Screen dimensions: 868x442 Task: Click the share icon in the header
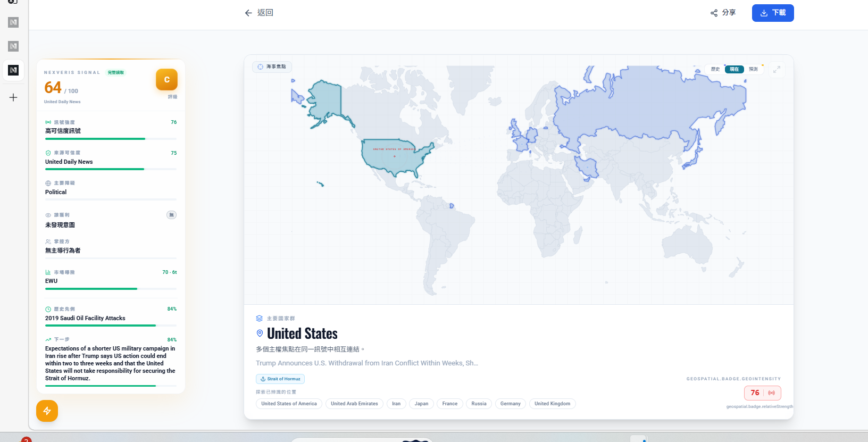click(x=714, y=13)
